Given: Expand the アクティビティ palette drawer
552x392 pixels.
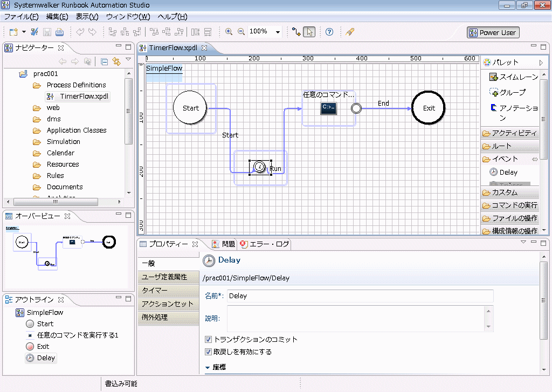Looking at the screenshot, I should point(510,133).
